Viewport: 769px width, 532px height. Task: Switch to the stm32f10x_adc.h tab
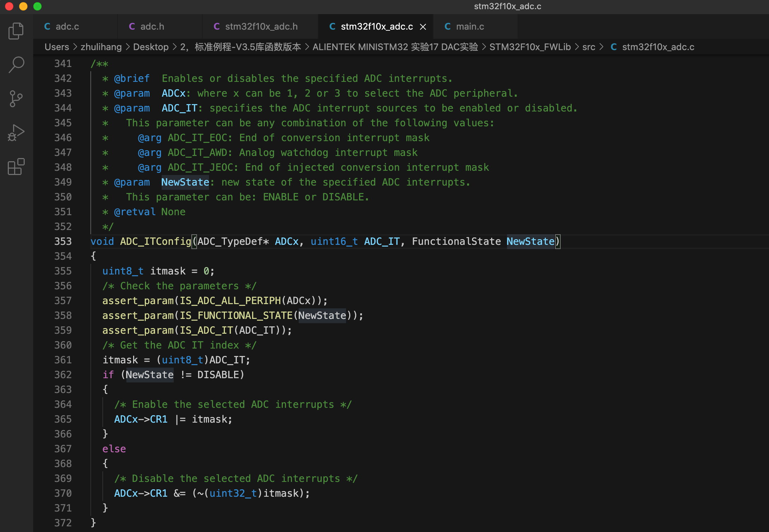pyautogui.click(x=261, y=27)
